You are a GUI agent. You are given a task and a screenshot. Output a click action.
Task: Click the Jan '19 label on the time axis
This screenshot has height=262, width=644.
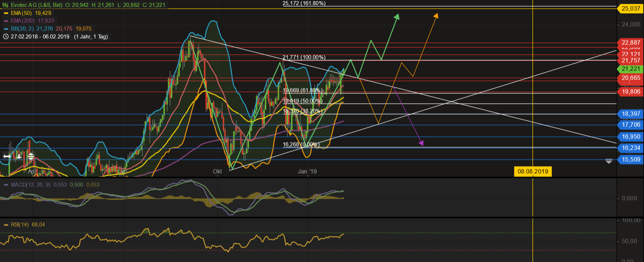(307, 171)
